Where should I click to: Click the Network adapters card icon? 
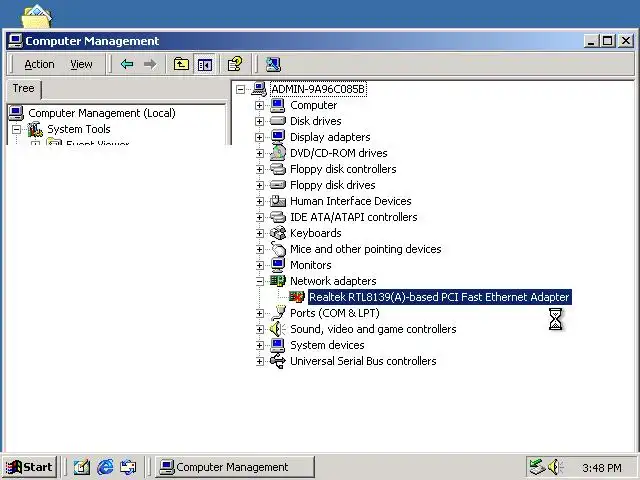click(278, 281)
